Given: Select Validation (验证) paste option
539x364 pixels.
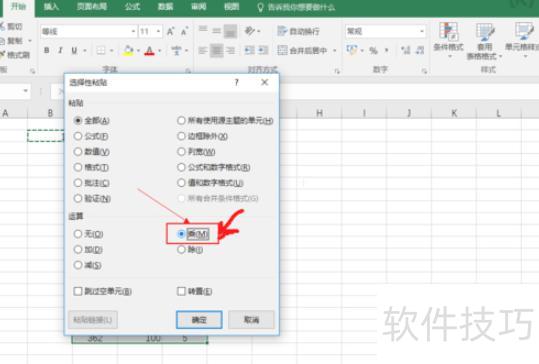Looking at the screenshot, I should (78, 198).
